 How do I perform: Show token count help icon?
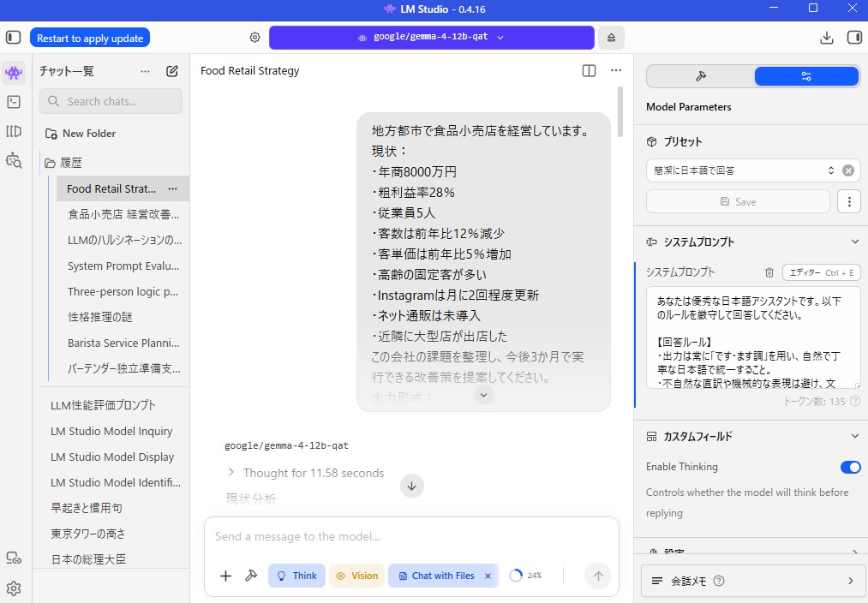pyautogui.click(x=855, y=401)
